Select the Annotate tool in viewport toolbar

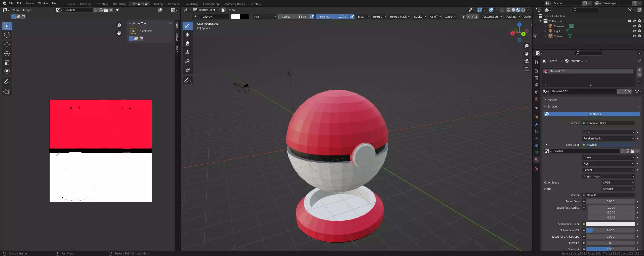187,80
